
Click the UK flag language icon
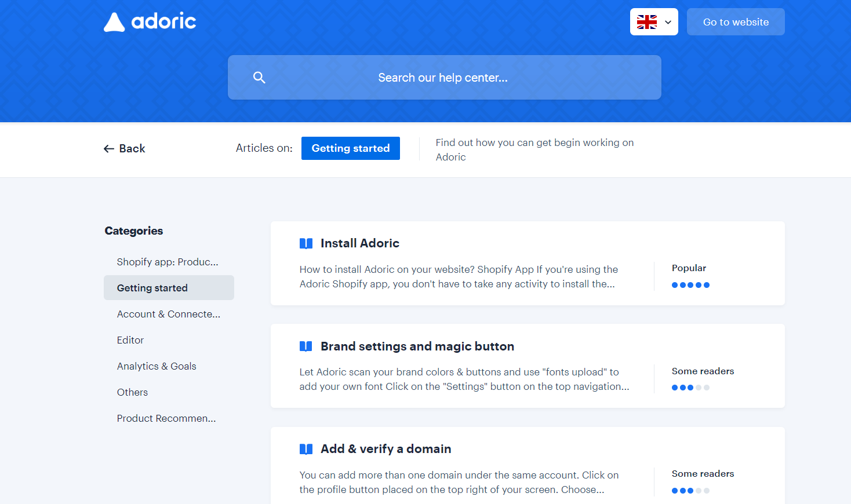(x=647, y=22)
